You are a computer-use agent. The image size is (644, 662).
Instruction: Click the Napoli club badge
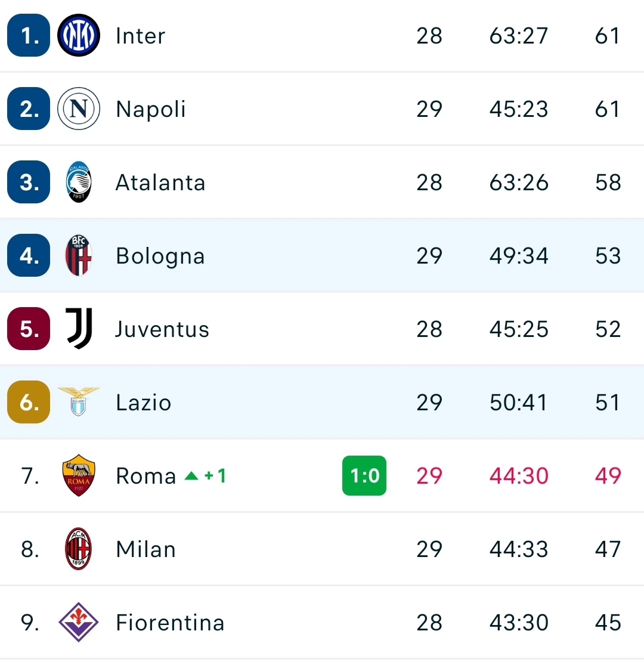[78, 109]
